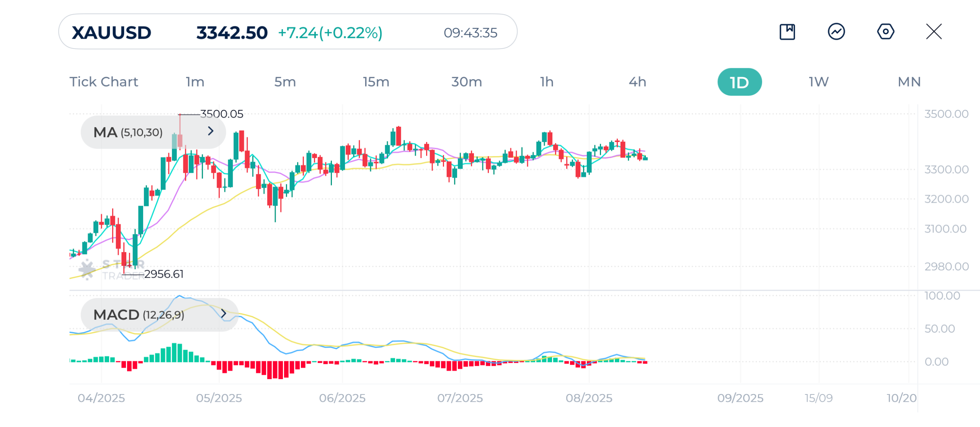The width and height of the screenshot is (980, 427).
Task: Select the 1m timeframe
Action: tap(195, 82)
